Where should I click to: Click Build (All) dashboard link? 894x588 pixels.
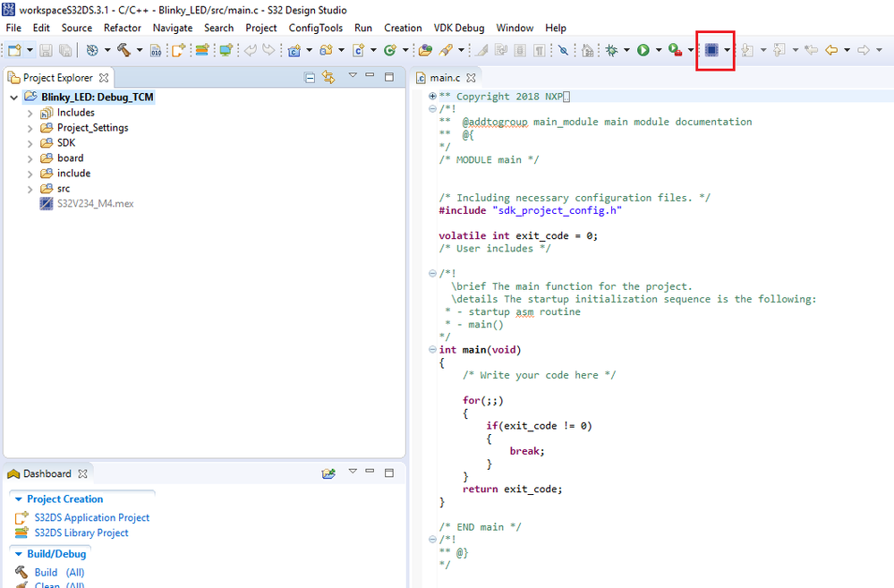coord(59,572)
